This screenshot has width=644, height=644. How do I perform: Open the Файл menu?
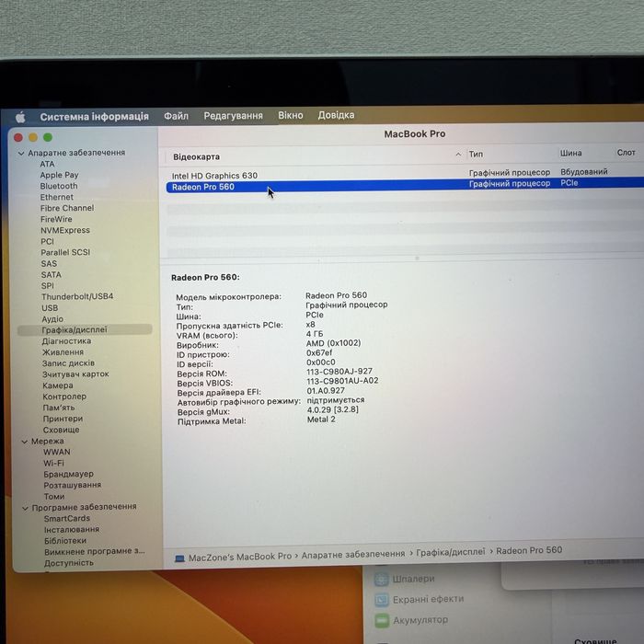[x=177, y=116]
